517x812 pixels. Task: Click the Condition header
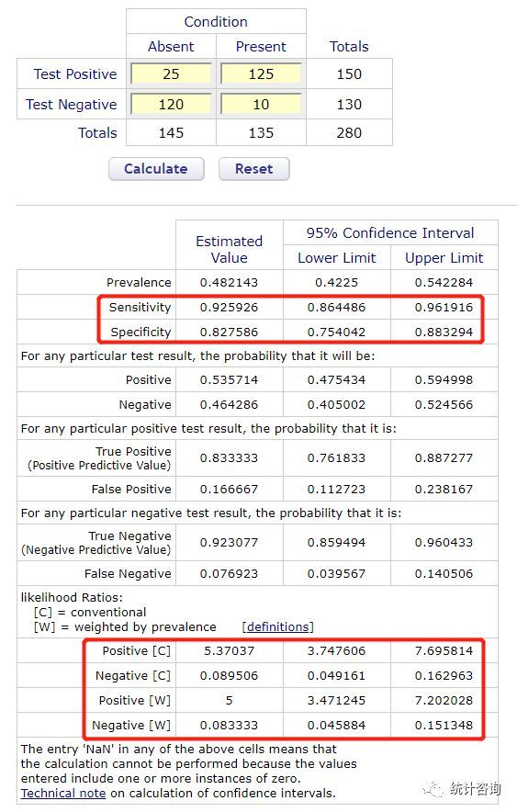click(216, 22)
